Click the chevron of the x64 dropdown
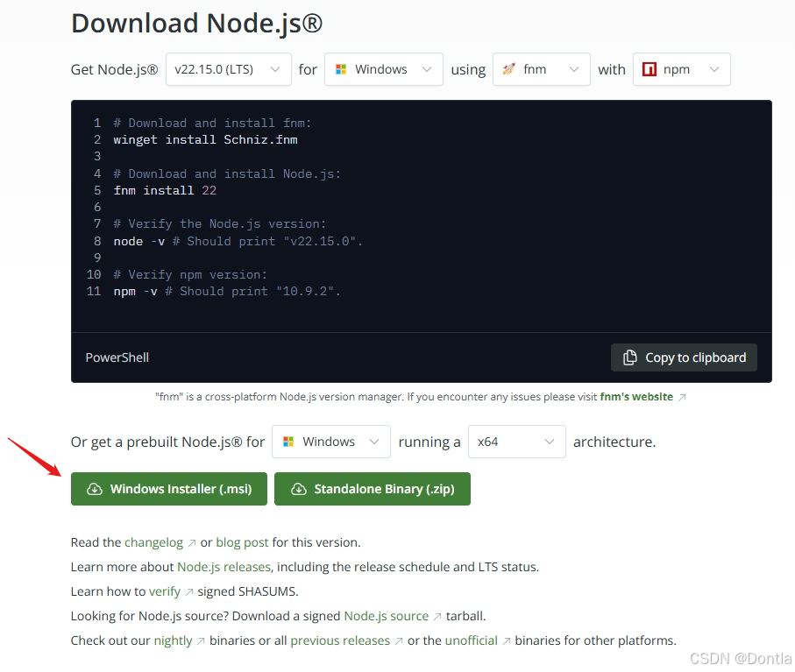Viewport: 795px width, 672px height. click(x=549, y=442)
